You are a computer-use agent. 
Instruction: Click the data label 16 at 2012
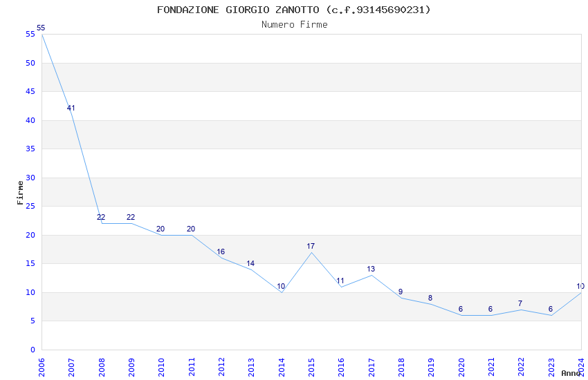click(x=221, y=251)
